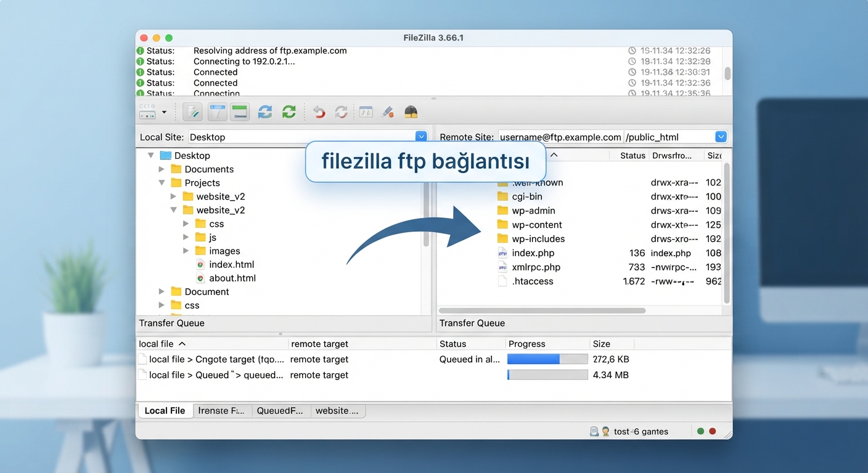This screenshot has height=473, width=868.
Task: Expand the js folder node
Action: (186, 237)
